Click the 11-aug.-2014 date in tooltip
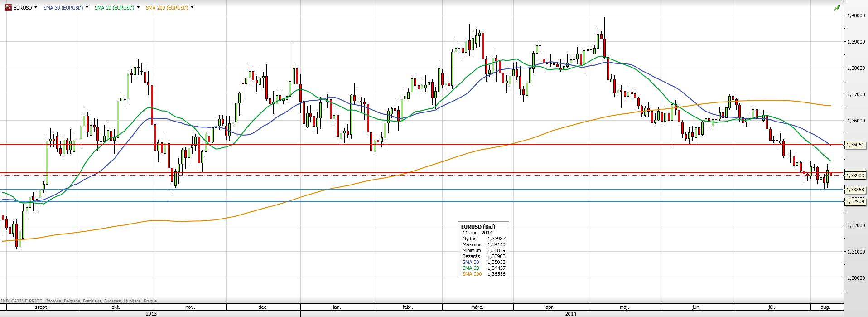This screenshot has height=317, width=868. 477,233
